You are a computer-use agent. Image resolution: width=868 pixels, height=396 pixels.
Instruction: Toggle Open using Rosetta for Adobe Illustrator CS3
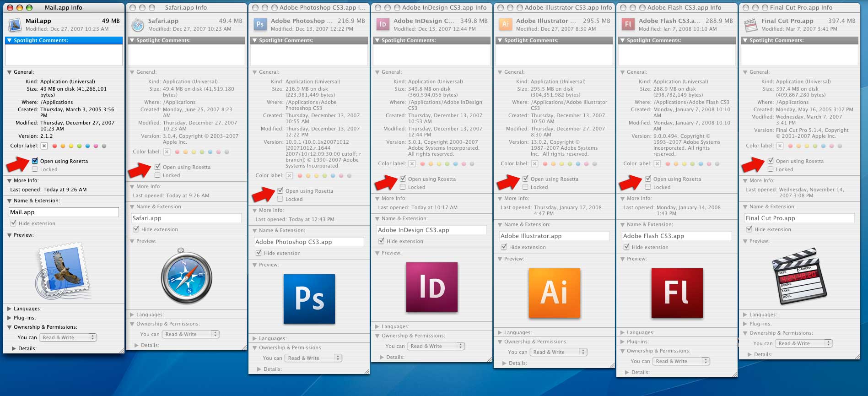pos(525,179)
